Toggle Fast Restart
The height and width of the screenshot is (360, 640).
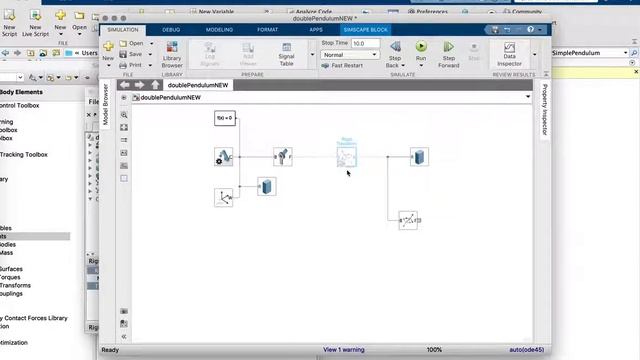click(342, 65)
